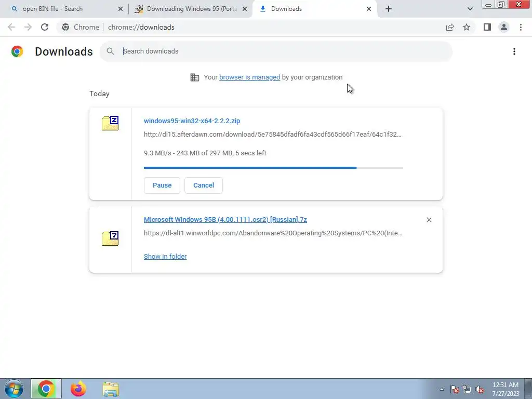Switch to the Downloading Windows 95 tab
The image size is (532, 399).
192,9
